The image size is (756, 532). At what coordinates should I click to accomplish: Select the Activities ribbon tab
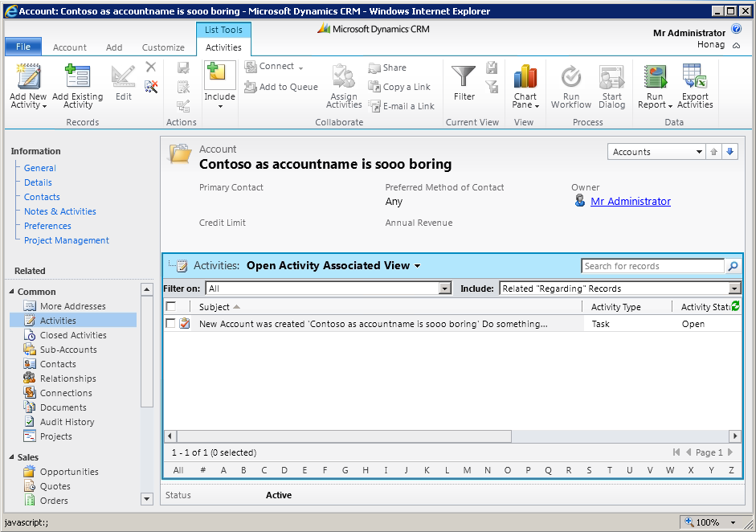[x=223, y=47]
